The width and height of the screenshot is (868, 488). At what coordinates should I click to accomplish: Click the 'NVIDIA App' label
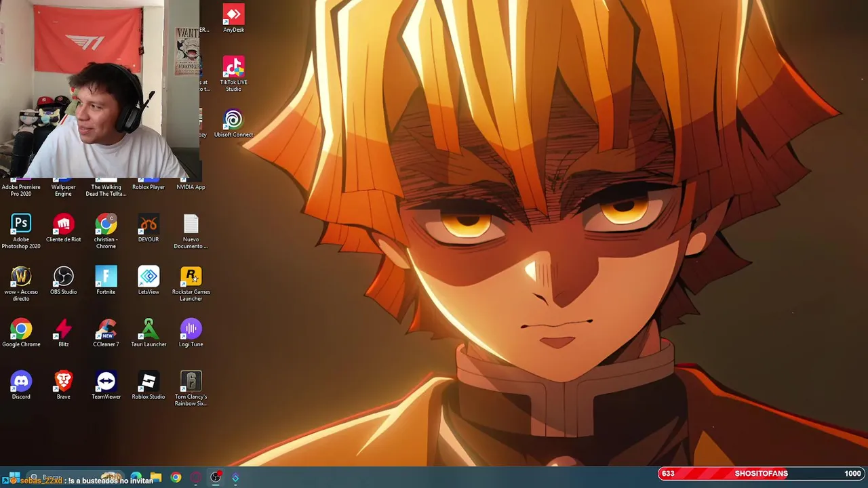(191, 187)
